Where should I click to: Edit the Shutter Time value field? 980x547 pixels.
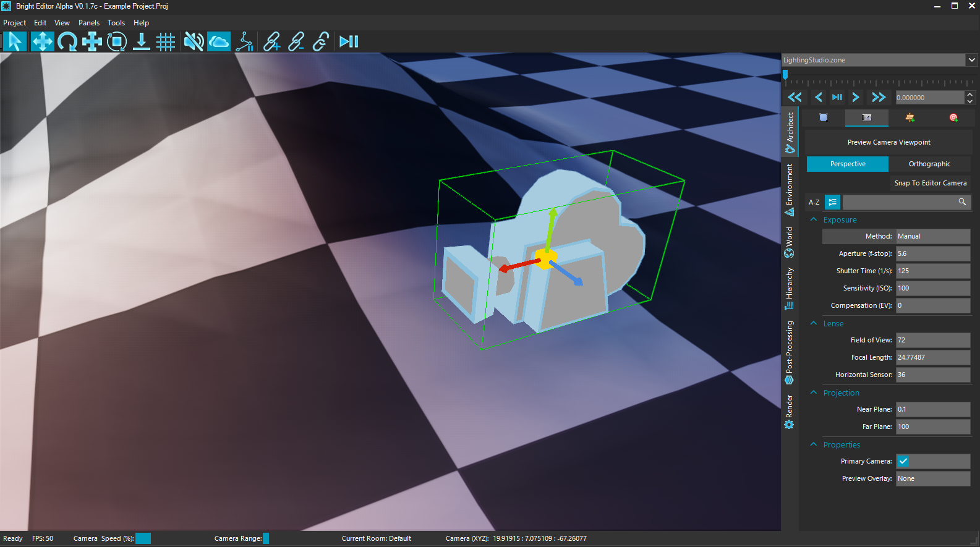[933, 271]
